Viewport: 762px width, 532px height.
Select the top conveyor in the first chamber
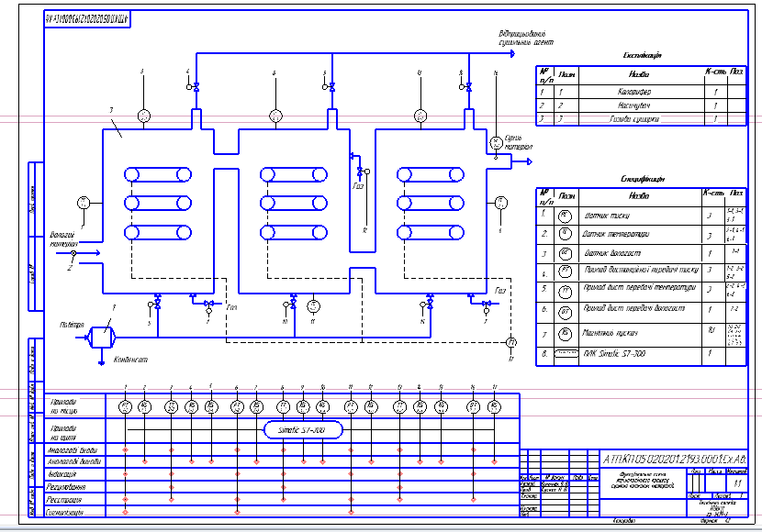pos(158,174)
